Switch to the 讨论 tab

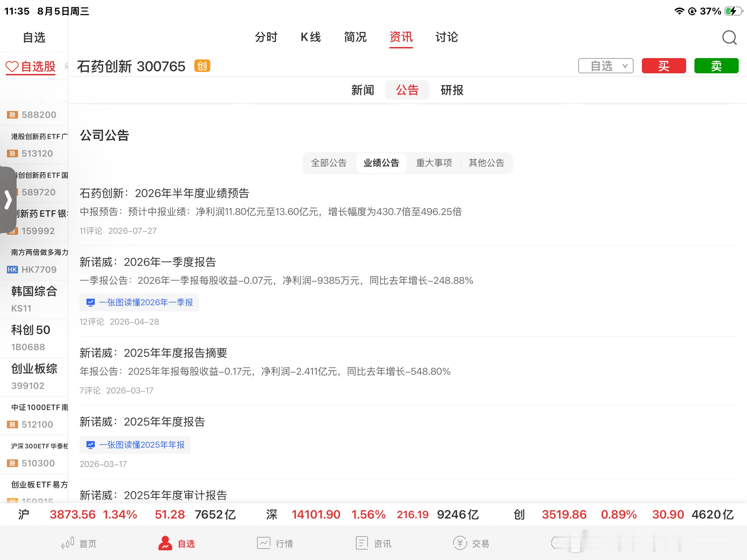[446, 37]
